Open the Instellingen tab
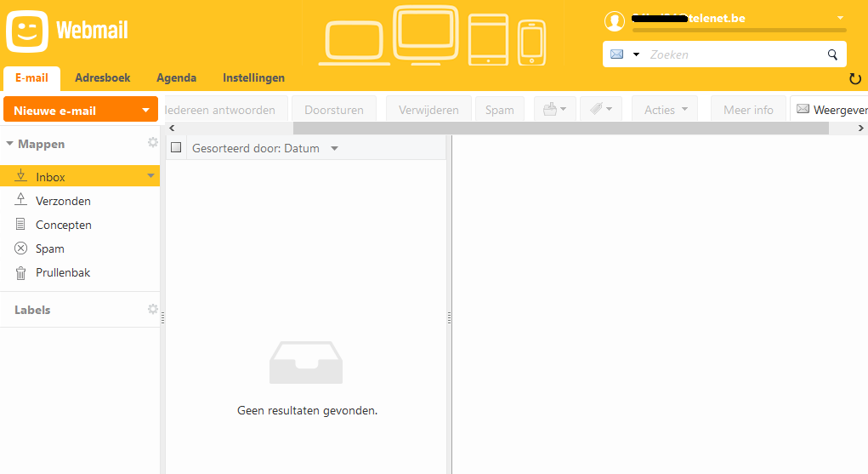This screenshot has height=474, width=868. [x=253, y=78]
